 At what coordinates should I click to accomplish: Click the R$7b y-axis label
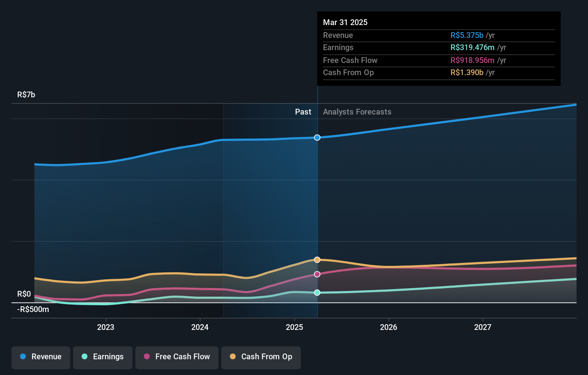tap(26, 94)
